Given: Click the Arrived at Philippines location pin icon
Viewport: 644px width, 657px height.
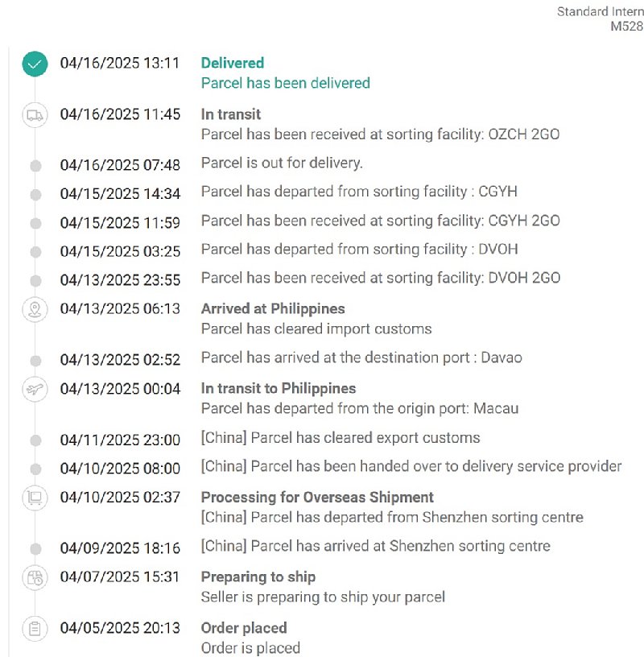Looking at the screenshot, I should point(35,310).
